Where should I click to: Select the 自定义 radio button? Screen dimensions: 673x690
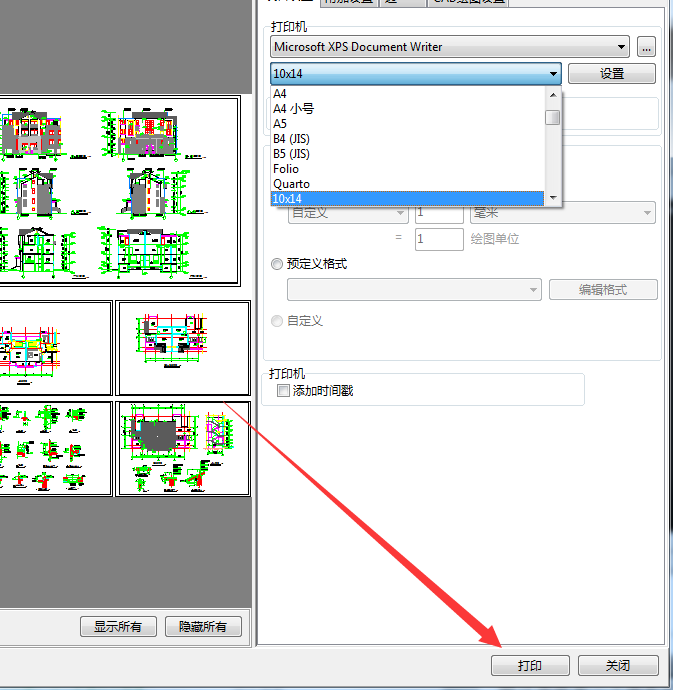click(277, 321)
